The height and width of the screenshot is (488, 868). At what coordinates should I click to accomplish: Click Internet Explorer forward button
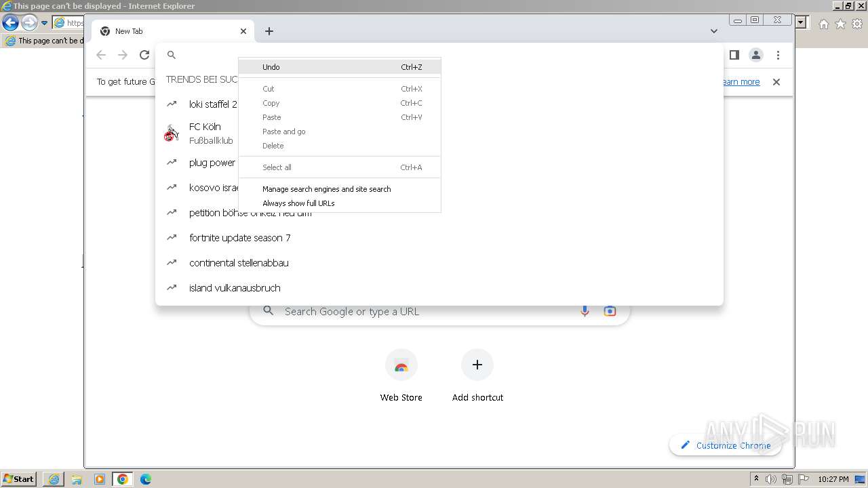[29, 23]
